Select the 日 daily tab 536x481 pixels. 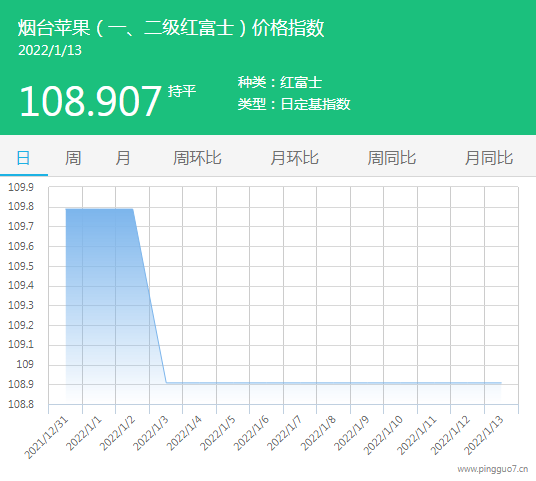(x=23, y=158)
